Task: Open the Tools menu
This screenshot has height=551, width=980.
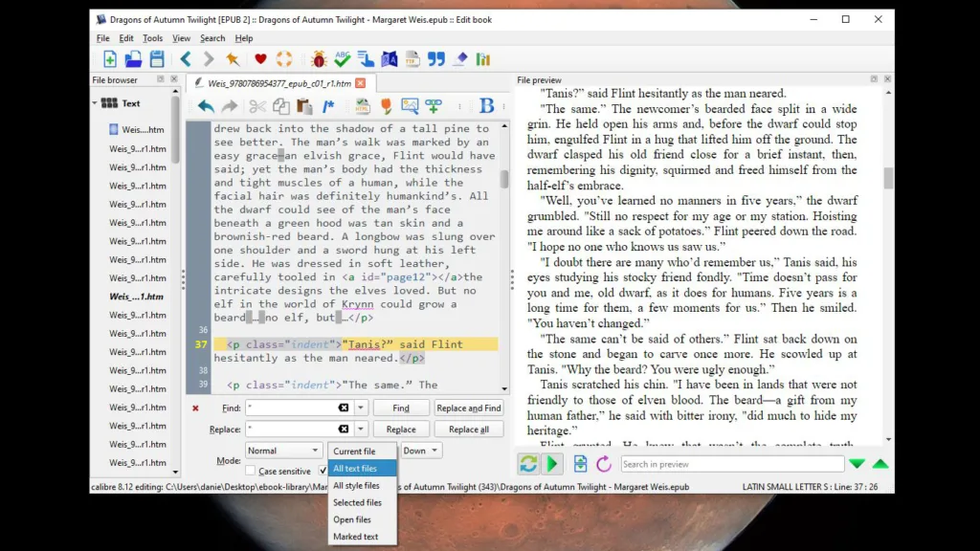Action: pos(151,37)
